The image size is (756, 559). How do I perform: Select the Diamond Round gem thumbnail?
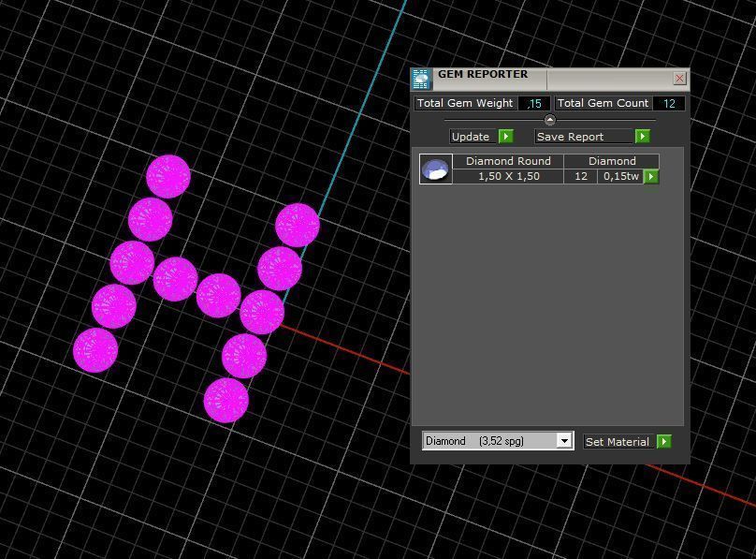[436, 169]
